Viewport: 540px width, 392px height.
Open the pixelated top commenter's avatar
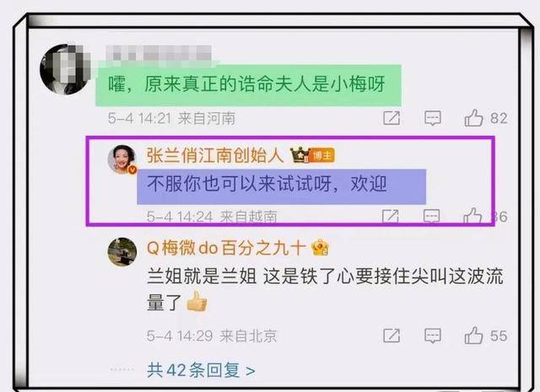66,69
